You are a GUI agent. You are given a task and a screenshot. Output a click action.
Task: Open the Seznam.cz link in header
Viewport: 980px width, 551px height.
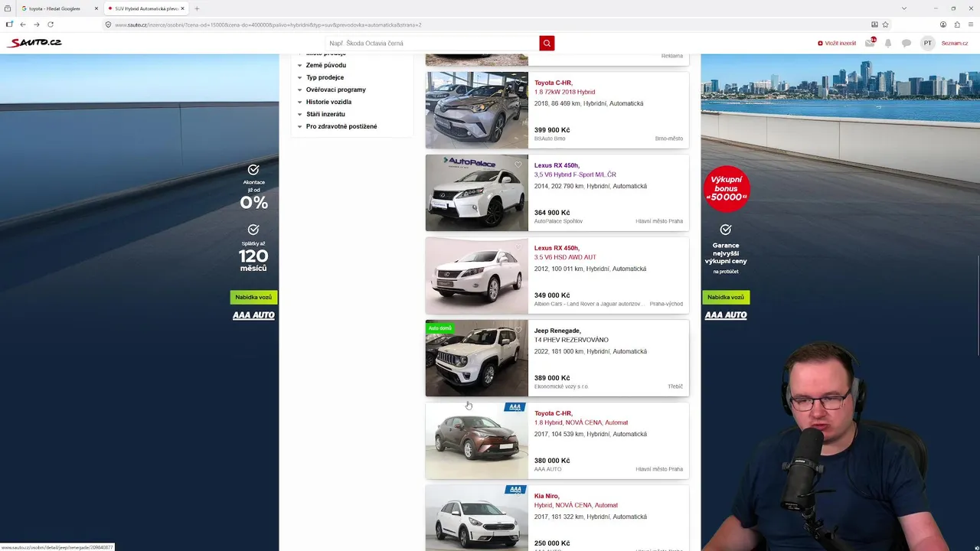(955, 43)
